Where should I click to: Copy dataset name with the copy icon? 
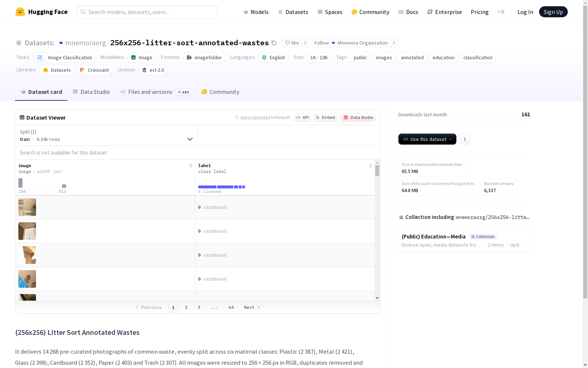[x=274, y=43]
